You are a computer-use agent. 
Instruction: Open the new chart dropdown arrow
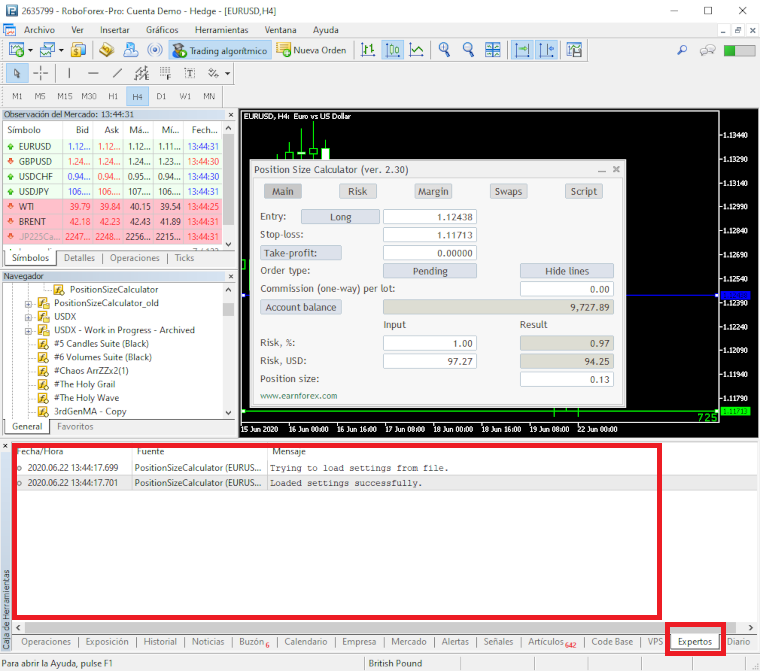pos(30,50)
